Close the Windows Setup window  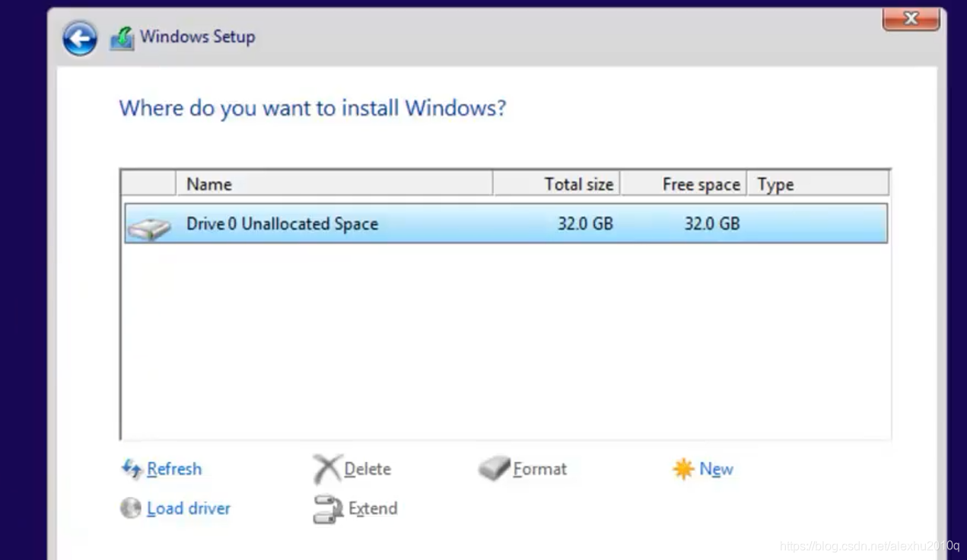click(911, 19)
